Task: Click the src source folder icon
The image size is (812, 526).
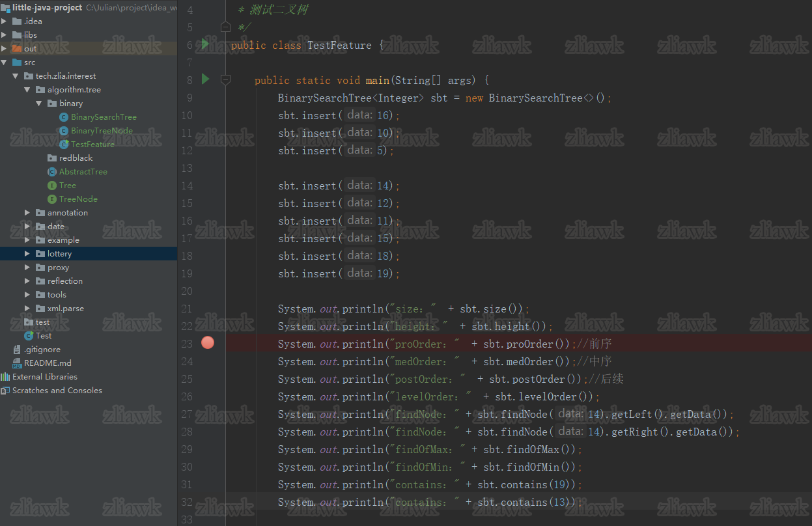Action: pyautogui.click(x=17, y=62)
